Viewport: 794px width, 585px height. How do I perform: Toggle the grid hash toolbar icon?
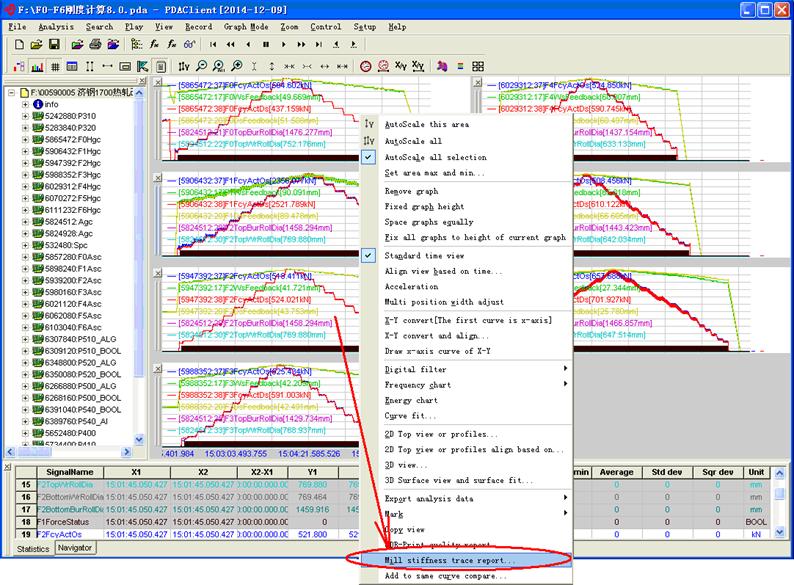point(55,66)
